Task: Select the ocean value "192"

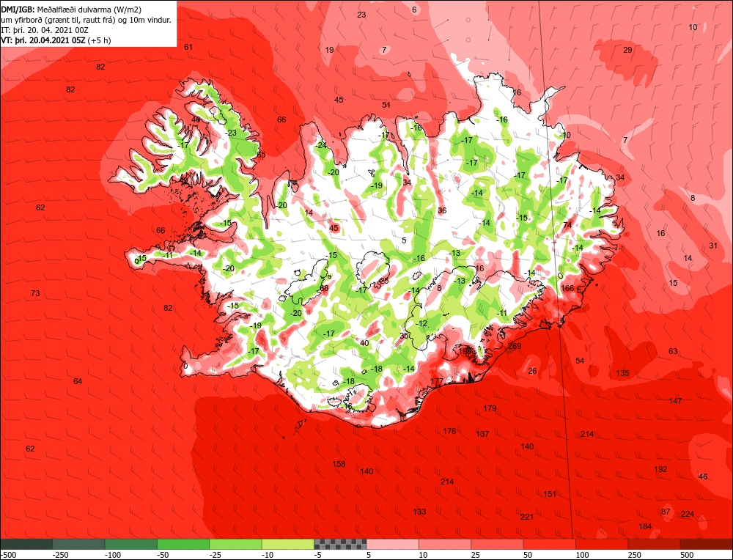Action: click(660, 469)
